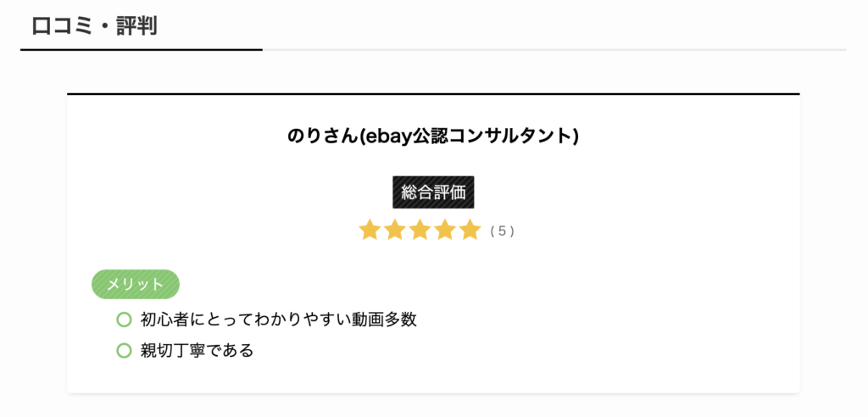
Task: Click green circle beside 初心者にとってわかりやすい動画多数
Action: pos(124,320)
